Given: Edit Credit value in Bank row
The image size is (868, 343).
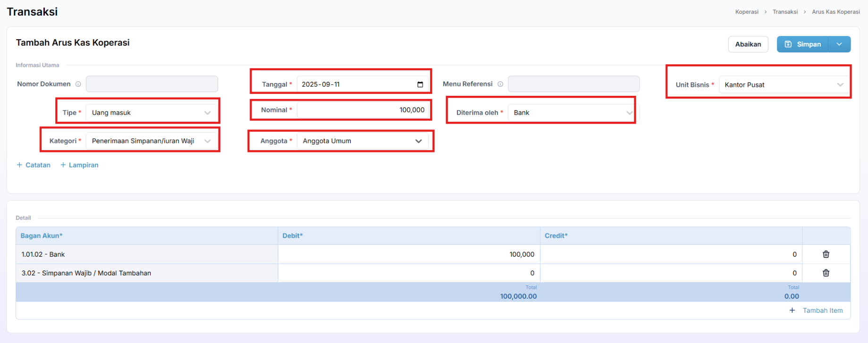Looking at the screenshot, I should [671, 254].
